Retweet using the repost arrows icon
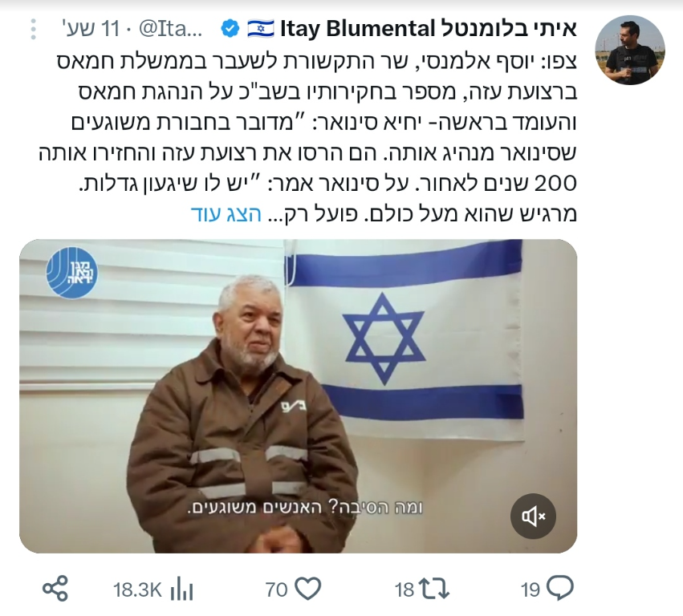 tap(433, 590)
